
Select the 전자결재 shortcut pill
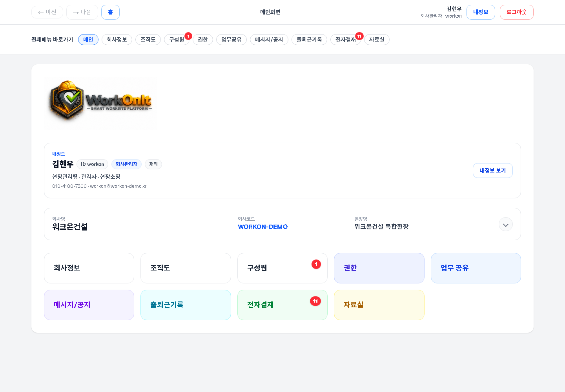tap(346, 40)
